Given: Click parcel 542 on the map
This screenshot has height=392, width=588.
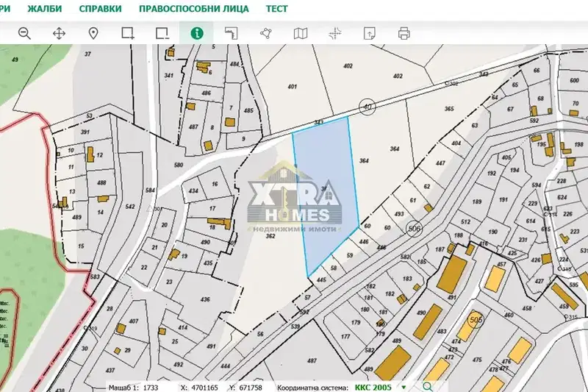Looking at the screenshot, I should tap(130, 207).
